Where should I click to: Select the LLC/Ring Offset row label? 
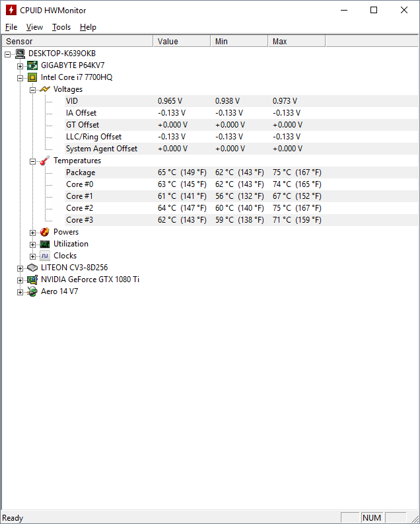94,137
